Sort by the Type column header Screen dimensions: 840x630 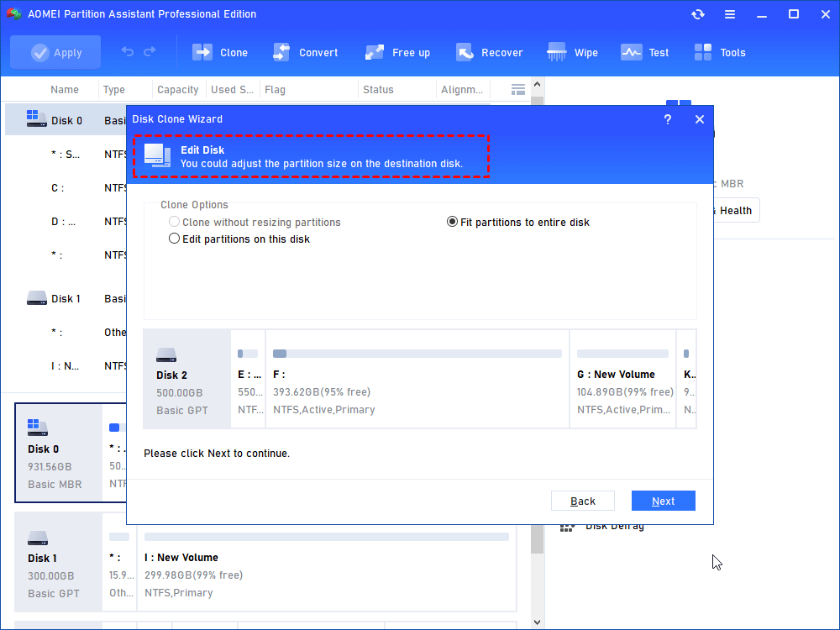tap(114, 90)
